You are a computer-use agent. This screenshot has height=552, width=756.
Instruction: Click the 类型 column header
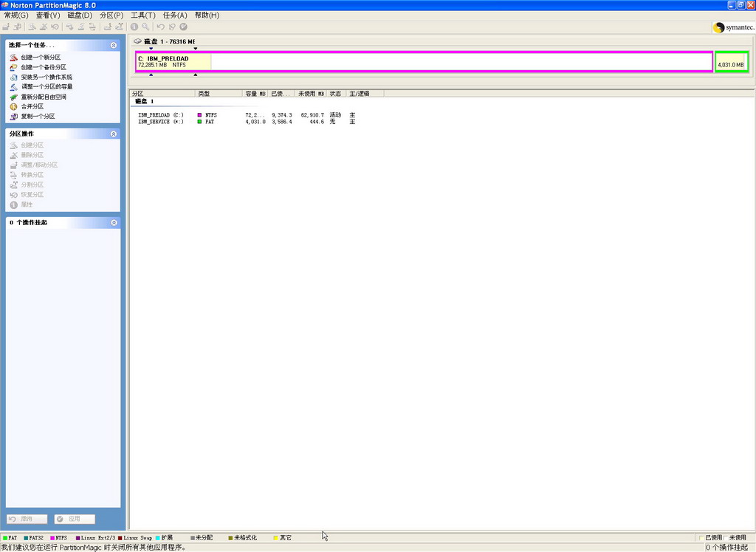tap(219, 94)
